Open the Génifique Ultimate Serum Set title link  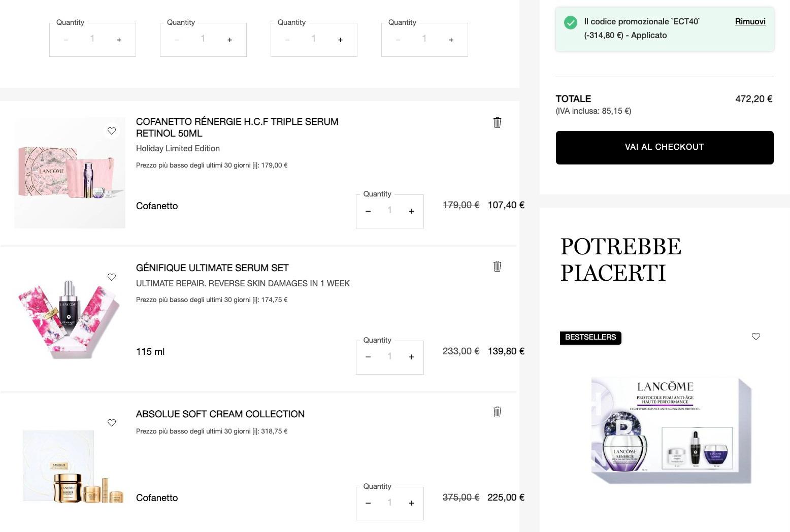coord(212,268)
